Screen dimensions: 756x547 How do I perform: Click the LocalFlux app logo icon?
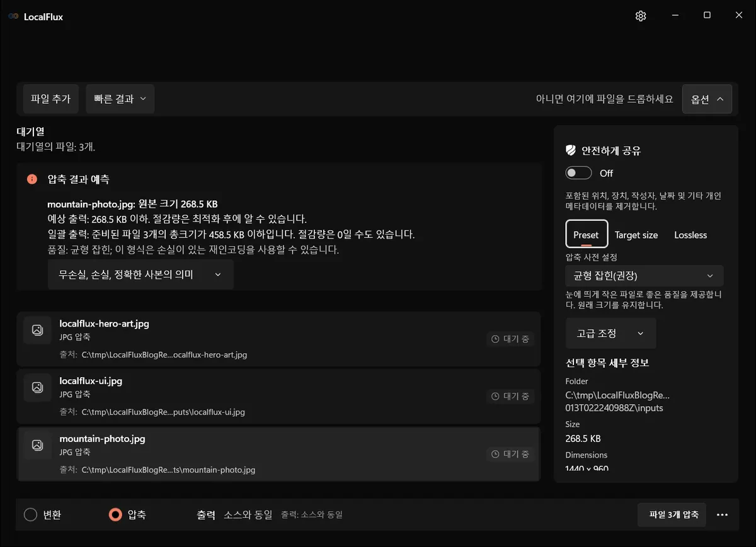coord(13,16)
